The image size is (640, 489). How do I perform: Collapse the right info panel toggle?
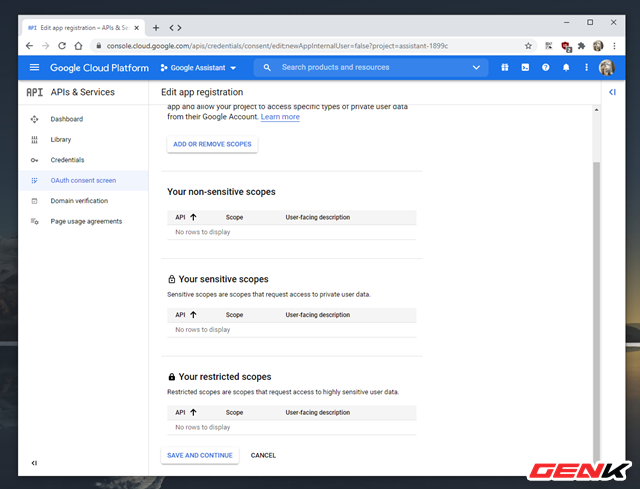pyautogui.click(x=612, y=92)
